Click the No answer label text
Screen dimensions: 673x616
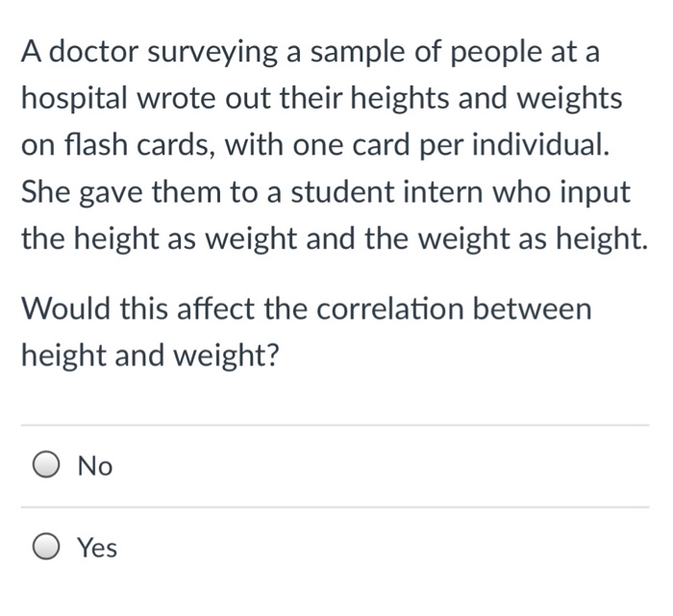pyautogui.click(x=95, y=467)
